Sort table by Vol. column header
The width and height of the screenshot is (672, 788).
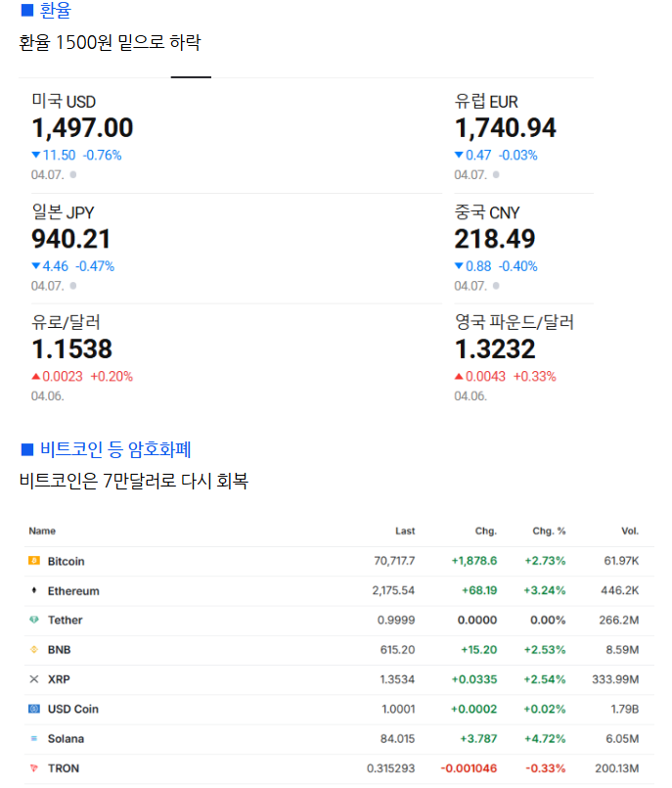tap(629, 531)
